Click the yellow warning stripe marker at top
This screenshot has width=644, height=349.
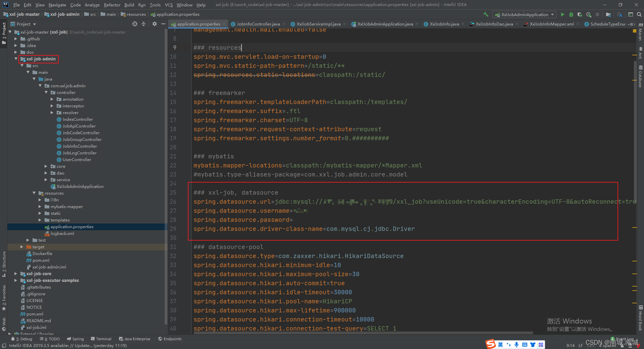[x=635, y=31]
